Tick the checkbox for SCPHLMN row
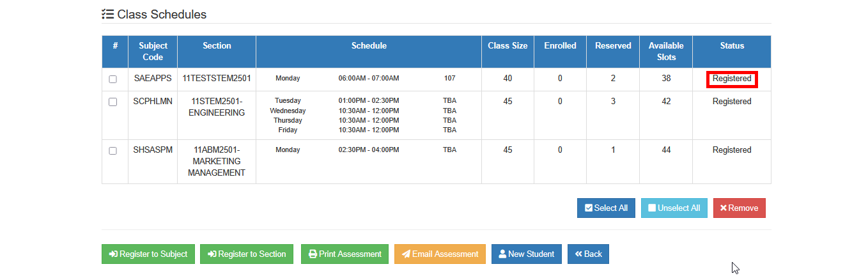 113,102
